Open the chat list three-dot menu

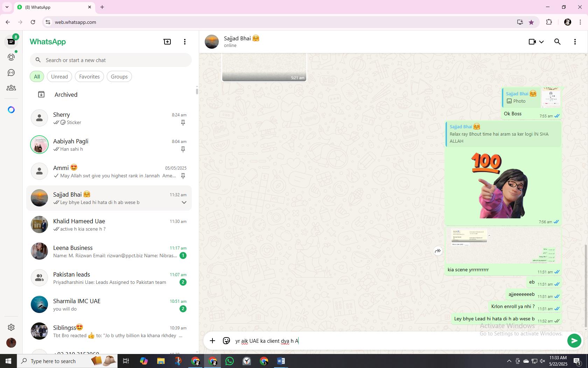[185, 42]
